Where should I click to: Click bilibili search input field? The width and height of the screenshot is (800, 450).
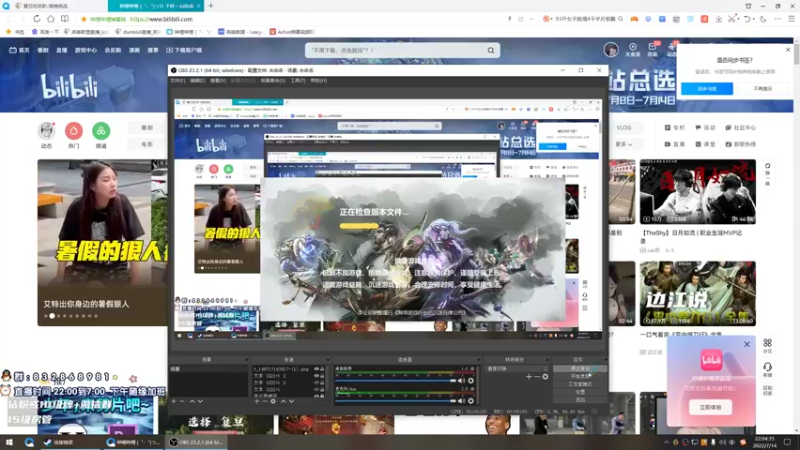click(x=395, y=51)
